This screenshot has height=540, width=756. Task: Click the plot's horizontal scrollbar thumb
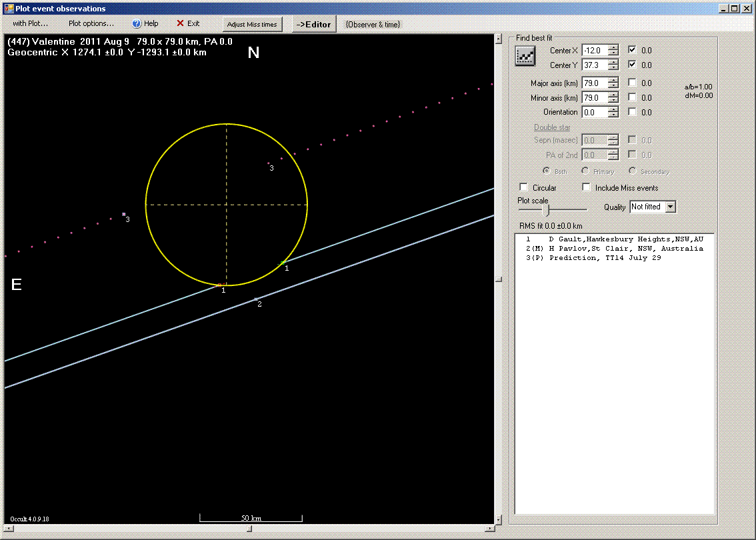(249, 529)
